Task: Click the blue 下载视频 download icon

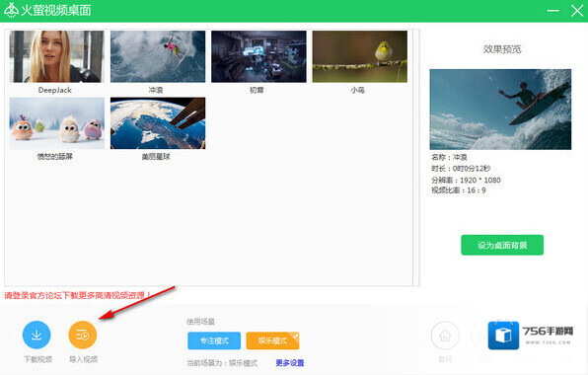Action: coord(37,335)
